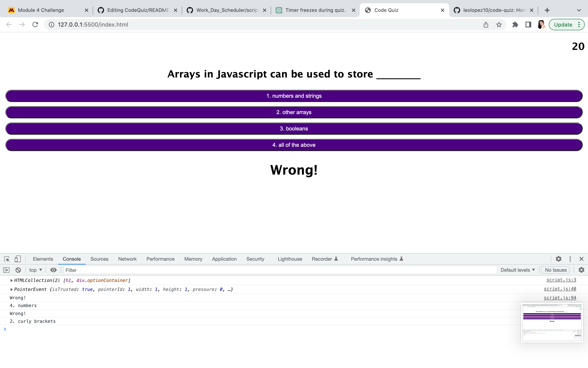This screenshot has width=588, height=368.
Task: Choose answer '2. other arrays'
Action: coord(294,112)
